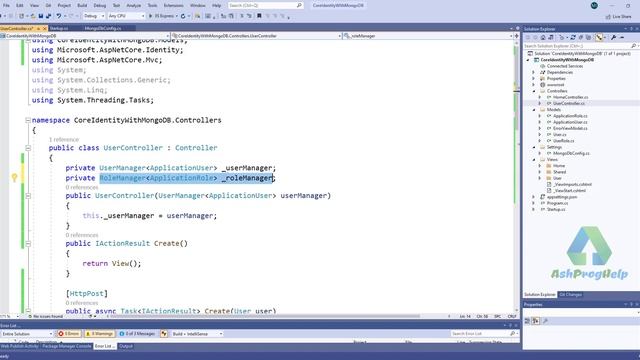Select ApplicationRole.cs file

coord(570,116)
